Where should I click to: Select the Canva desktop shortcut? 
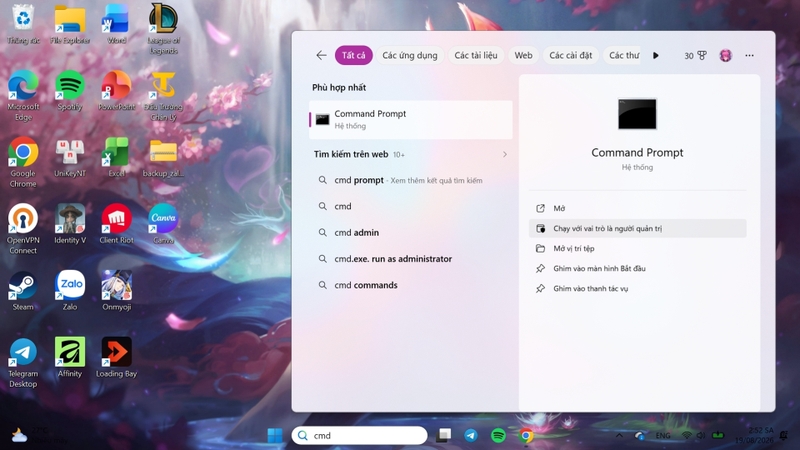tap(163, 224)
